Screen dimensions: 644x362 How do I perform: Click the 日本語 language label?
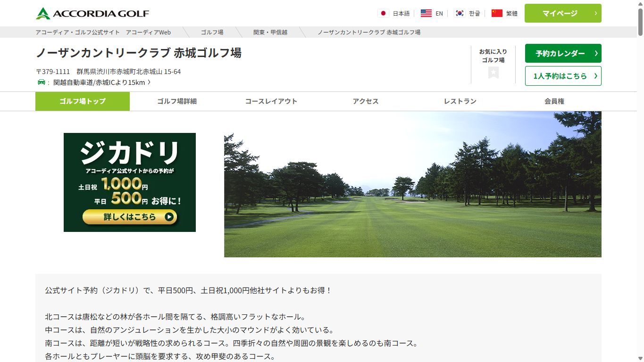pyautogui.click(x=401, y=13)
